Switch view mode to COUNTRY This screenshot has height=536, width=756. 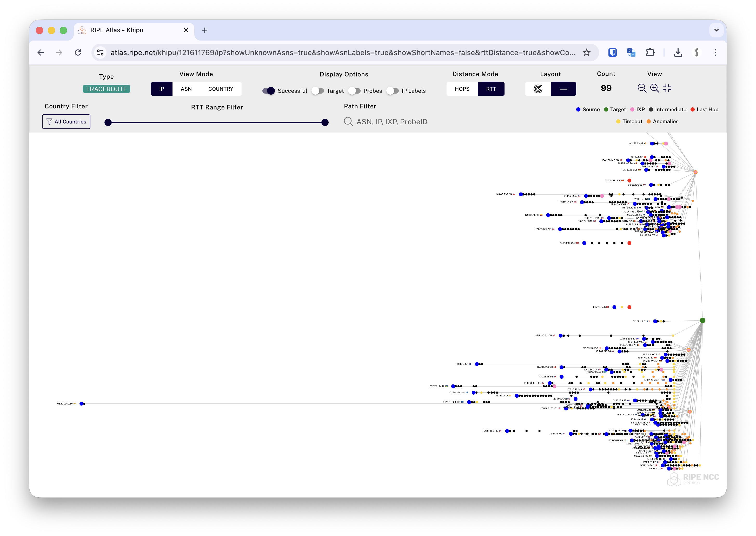pyautogui.click(x=221, y=89)
